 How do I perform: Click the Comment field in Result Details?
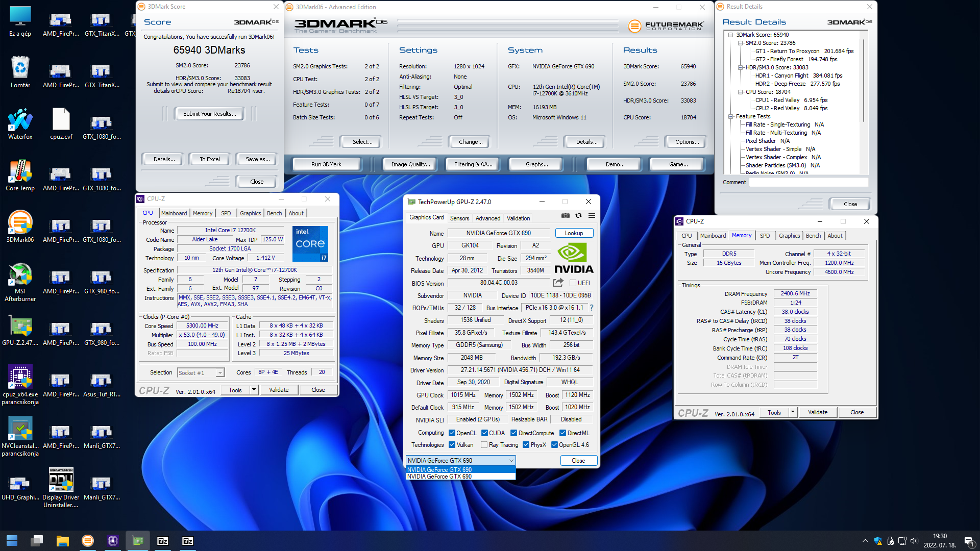(808, 182)
